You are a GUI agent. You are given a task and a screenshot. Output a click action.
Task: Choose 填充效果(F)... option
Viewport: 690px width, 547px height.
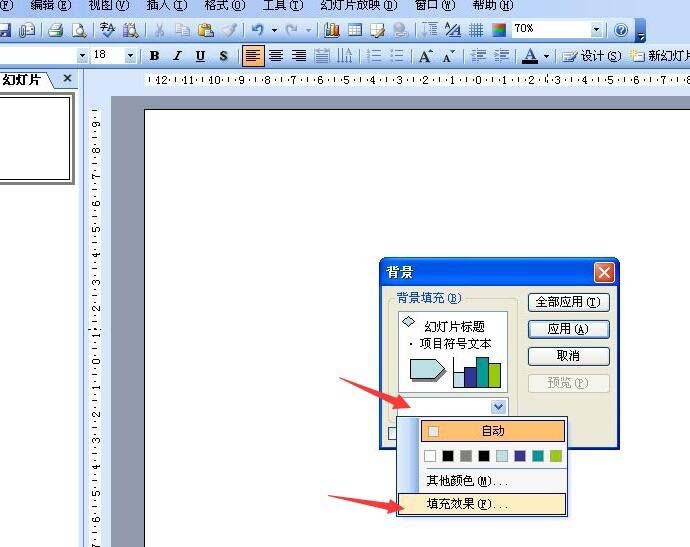coord(482,504)
